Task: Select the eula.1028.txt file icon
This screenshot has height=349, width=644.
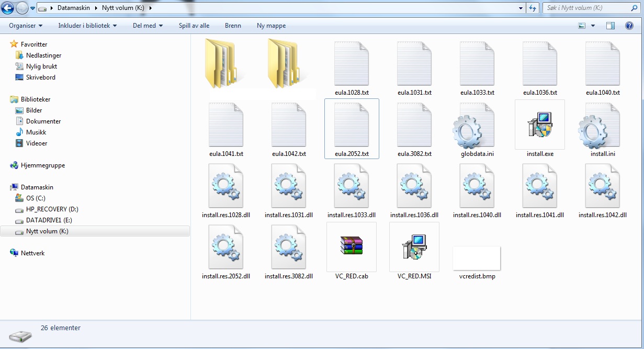Action: click(352, 63)
